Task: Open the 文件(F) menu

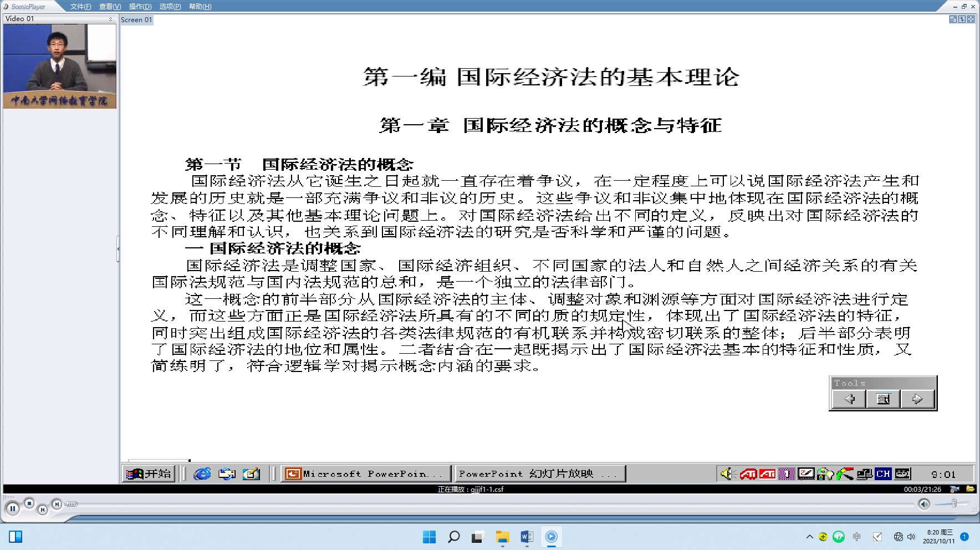Action: [80, 7]
